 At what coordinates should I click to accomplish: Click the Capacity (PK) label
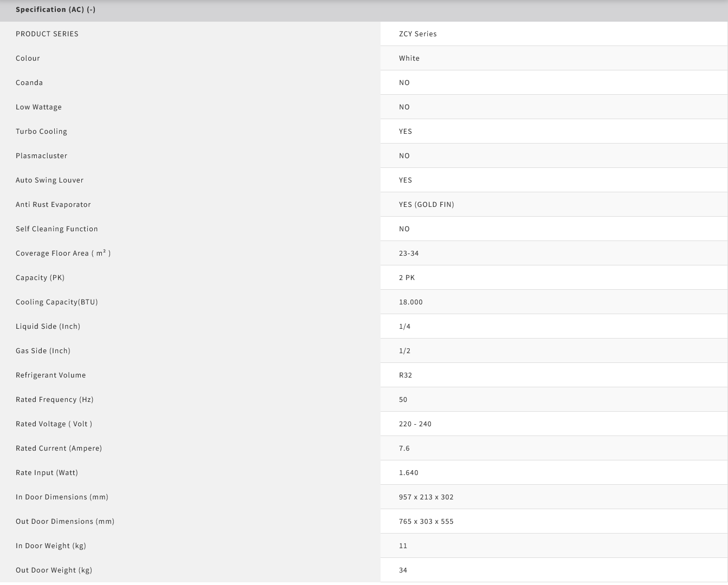tap(40, 277)
